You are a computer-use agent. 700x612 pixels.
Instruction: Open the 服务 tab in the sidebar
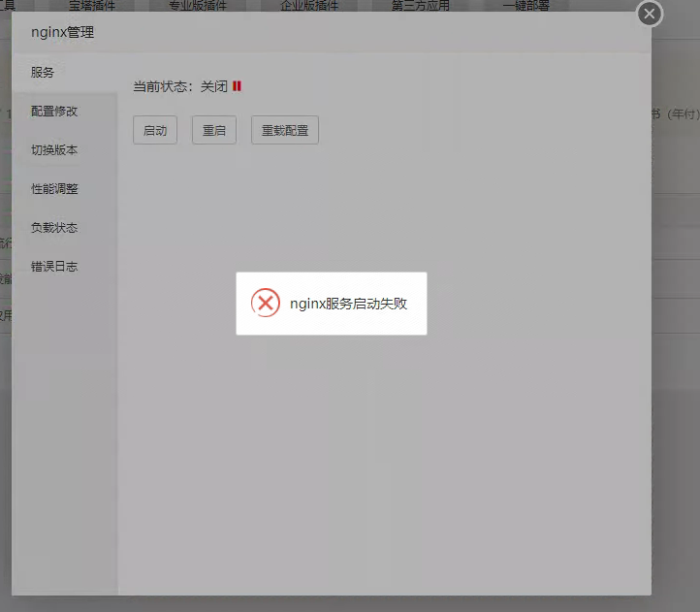point(65,73)
